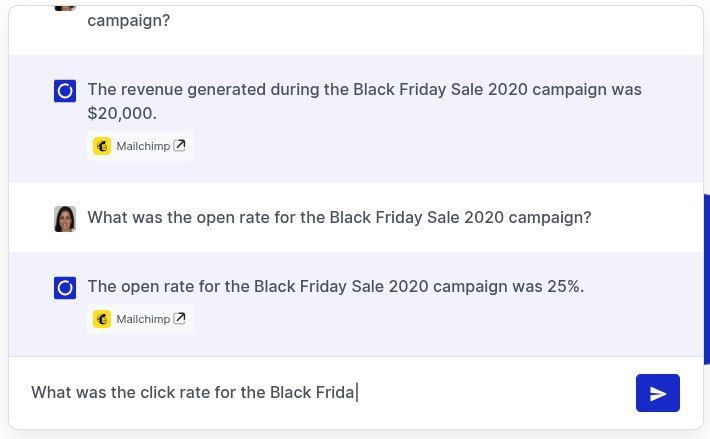The width and height of the screenshot is (710, 439).
Task: Click bot avatar beside the revenue answer
Action: pyautogui.click(x=65, y=92)
